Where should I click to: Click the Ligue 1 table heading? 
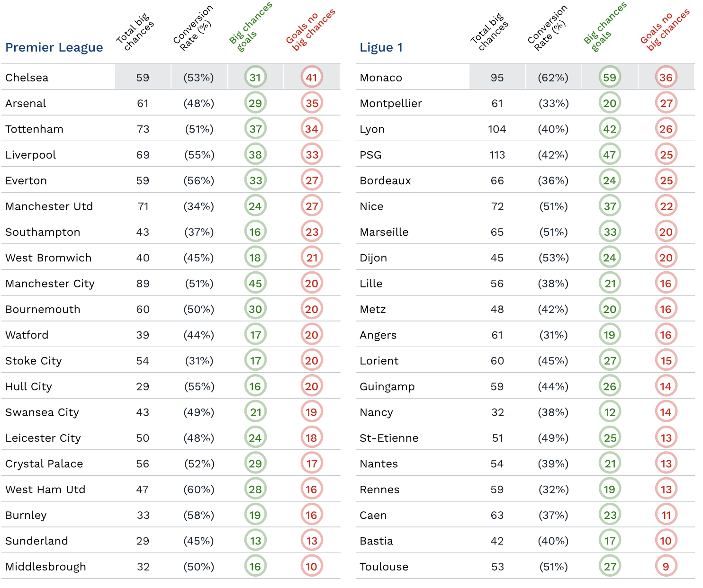(x=381, y=47)
